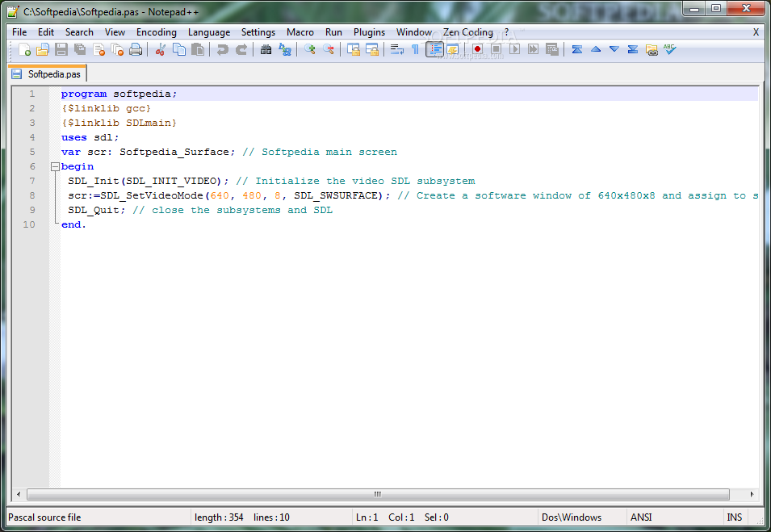
Task: Click right arrow of horizontal scrollbar
Action: click(x=752, y=494)
